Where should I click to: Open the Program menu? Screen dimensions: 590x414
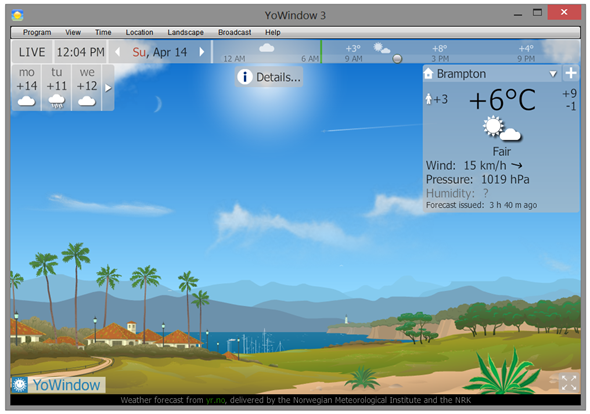coord(37,32)
